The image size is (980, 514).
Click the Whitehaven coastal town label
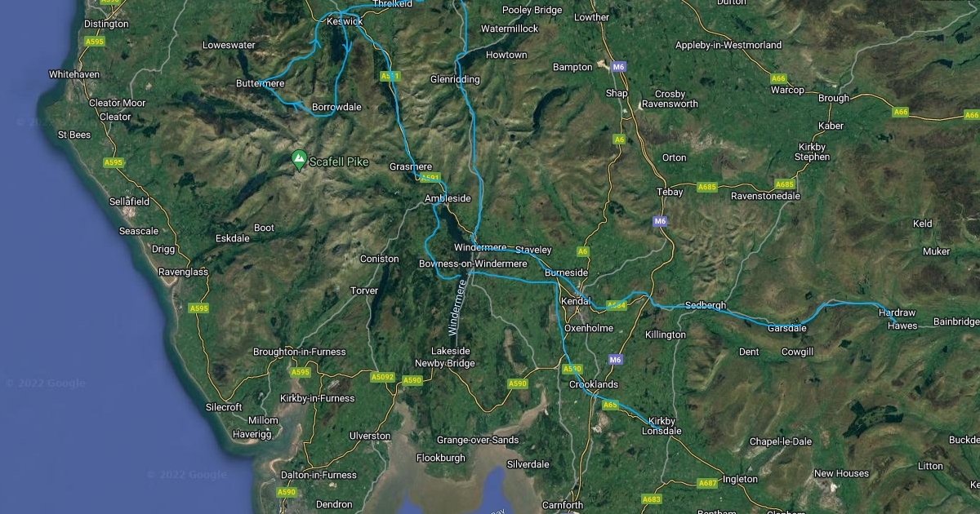74,74
